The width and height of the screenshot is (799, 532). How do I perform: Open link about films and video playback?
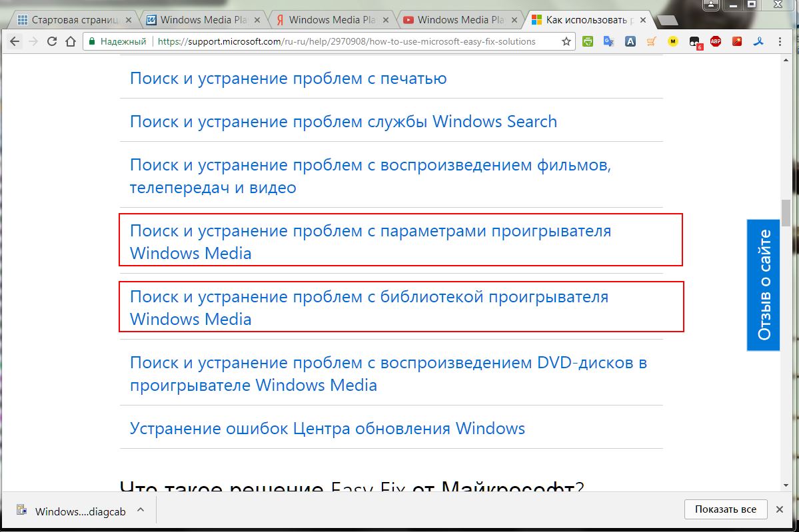point(371,176)
